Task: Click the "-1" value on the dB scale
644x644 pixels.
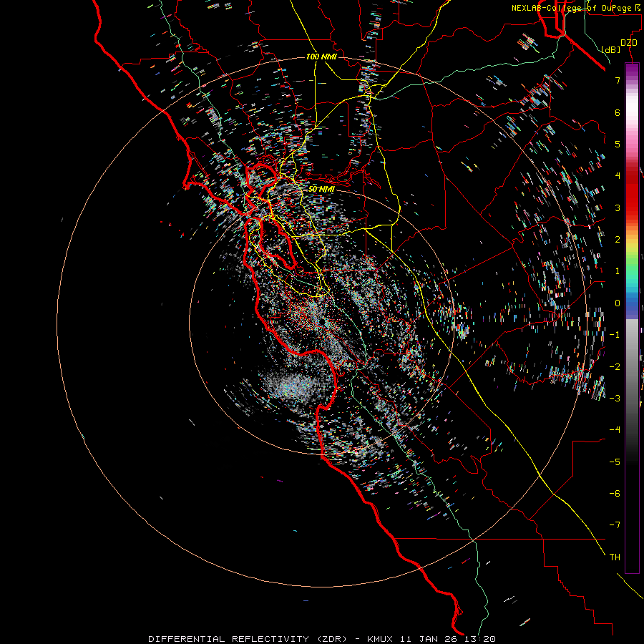Action: 615,335
